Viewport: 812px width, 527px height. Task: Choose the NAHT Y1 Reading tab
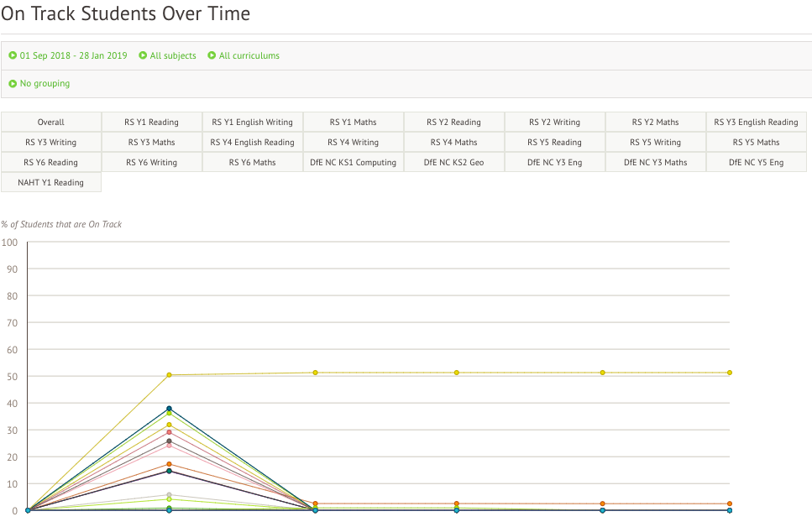pyautogui.click(x=51, y=183)
